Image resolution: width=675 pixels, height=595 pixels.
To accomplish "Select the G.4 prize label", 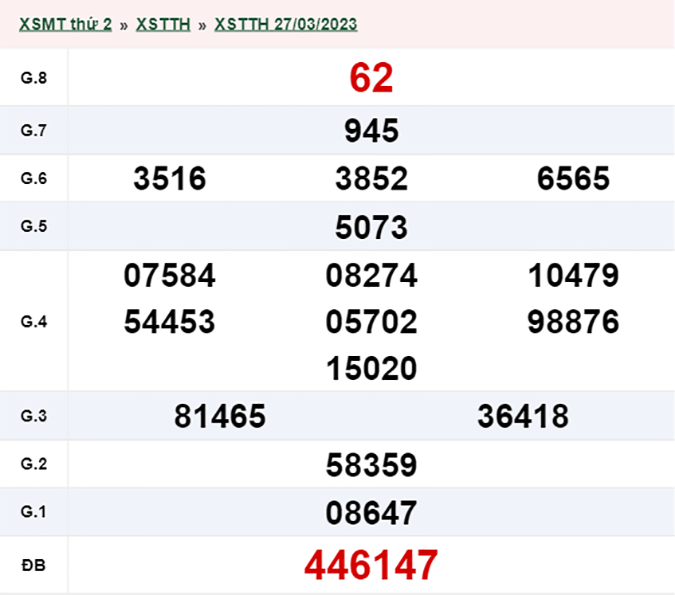I will pos(34,322).
